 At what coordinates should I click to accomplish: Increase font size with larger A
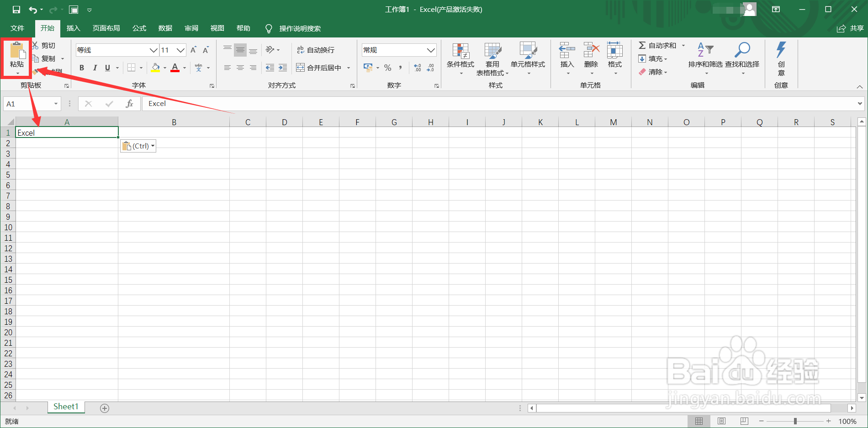click(x=194, y=50)
